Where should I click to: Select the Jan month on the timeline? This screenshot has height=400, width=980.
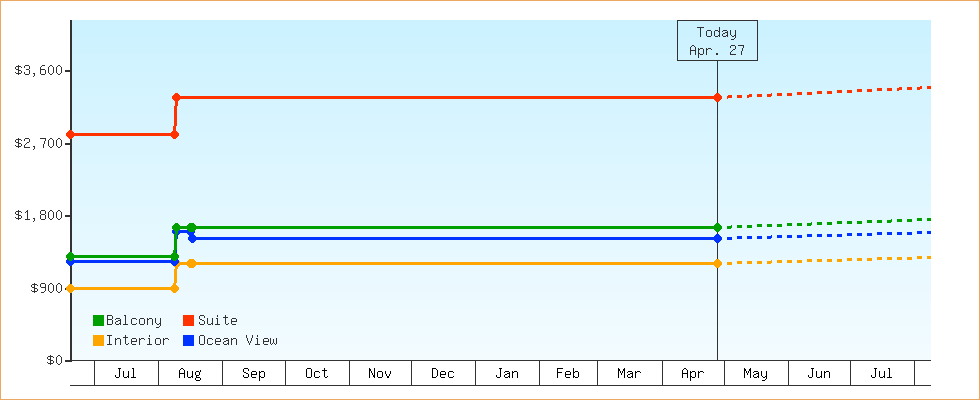tap(507, 374)
